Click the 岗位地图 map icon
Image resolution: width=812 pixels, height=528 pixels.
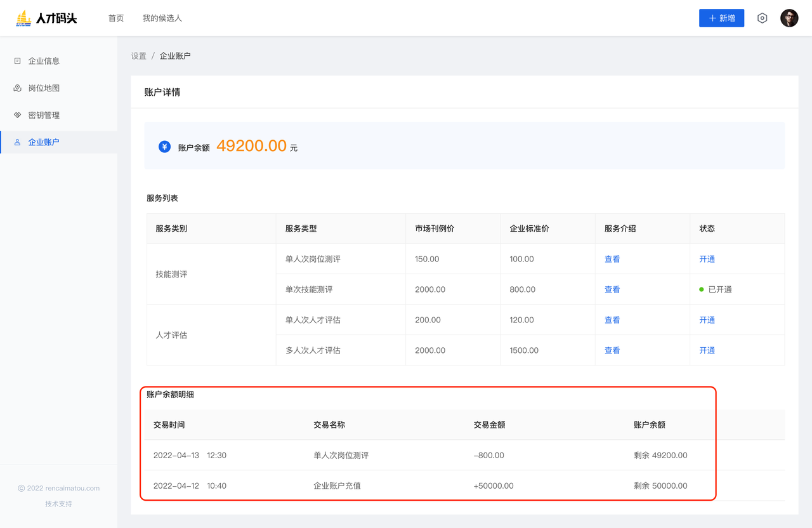[17, 88]
